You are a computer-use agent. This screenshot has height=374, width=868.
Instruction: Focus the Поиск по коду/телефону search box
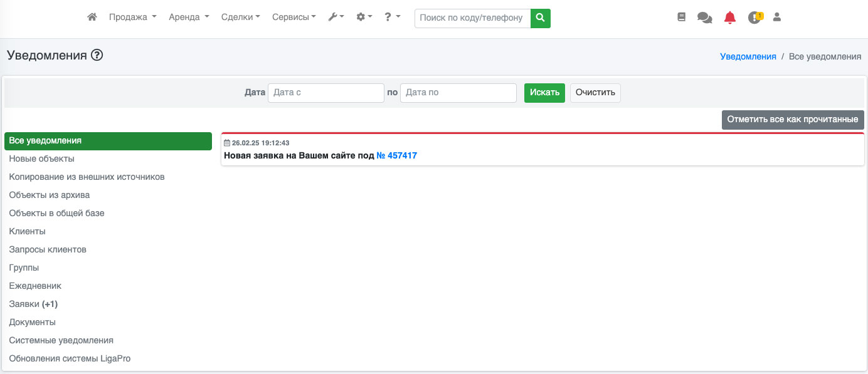pos(472,18)
